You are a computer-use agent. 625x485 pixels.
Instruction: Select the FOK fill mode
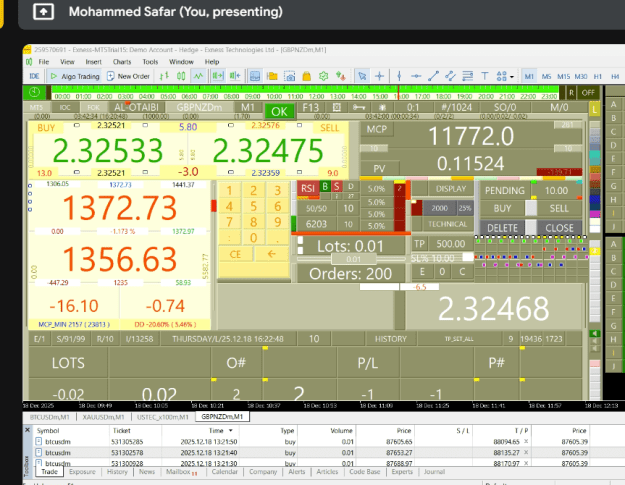93,108
